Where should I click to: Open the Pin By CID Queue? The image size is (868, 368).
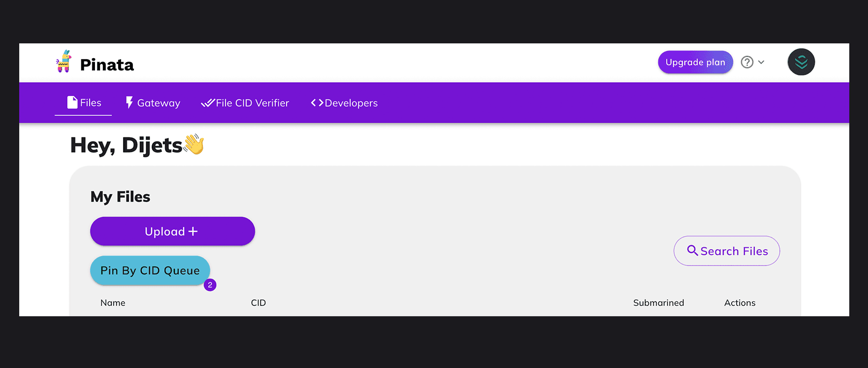150,270
